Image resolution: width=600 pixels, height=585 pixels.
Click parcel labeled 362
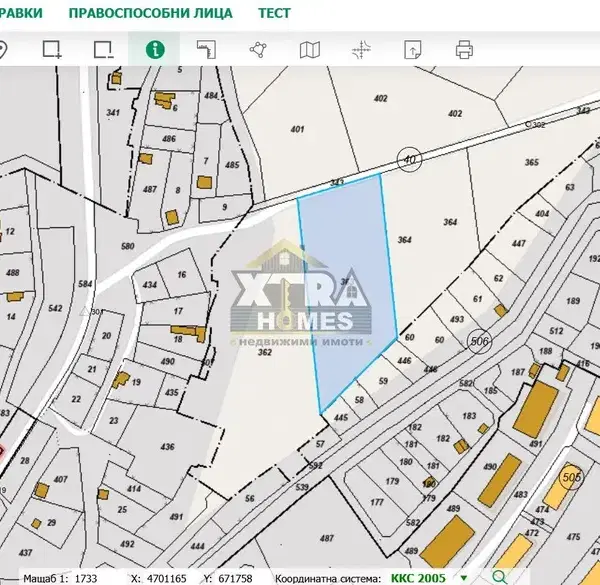(264, 352)
